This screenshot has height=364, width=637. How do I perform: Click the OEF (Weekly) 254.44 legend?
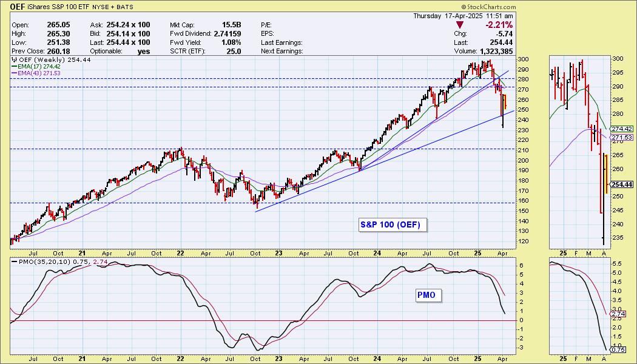(x=51, y=59)
